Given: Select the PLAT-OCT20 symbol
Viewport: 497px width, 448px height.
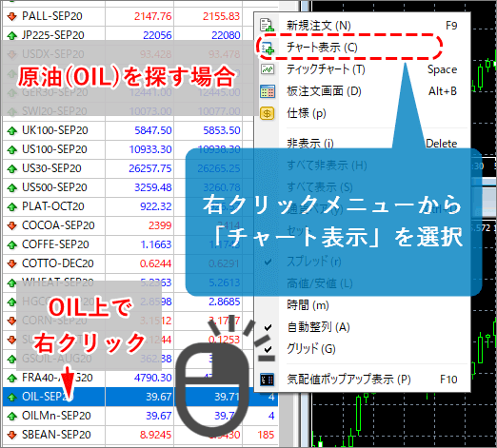Looking at the screenshot, I should click(x=52, y=206).
